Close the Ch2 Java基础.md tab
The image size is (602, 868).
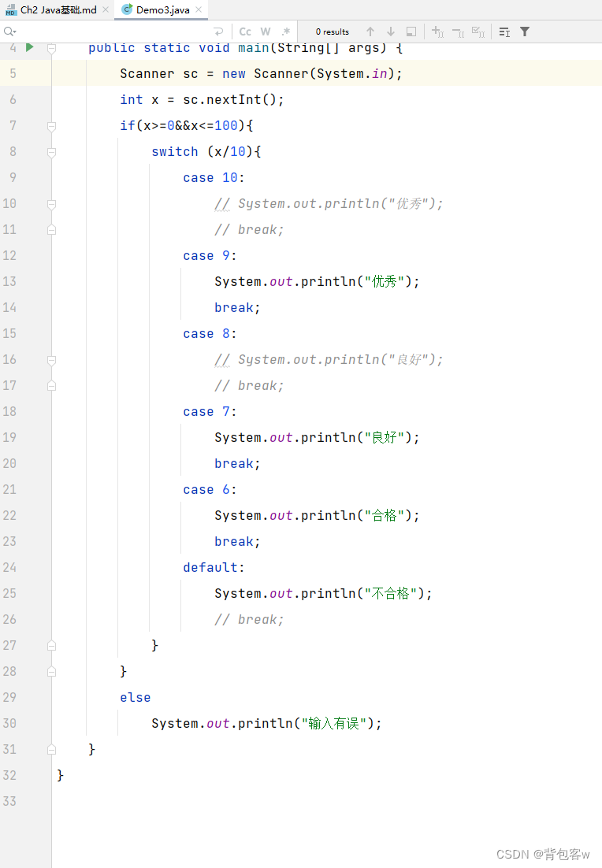(106, 9)
